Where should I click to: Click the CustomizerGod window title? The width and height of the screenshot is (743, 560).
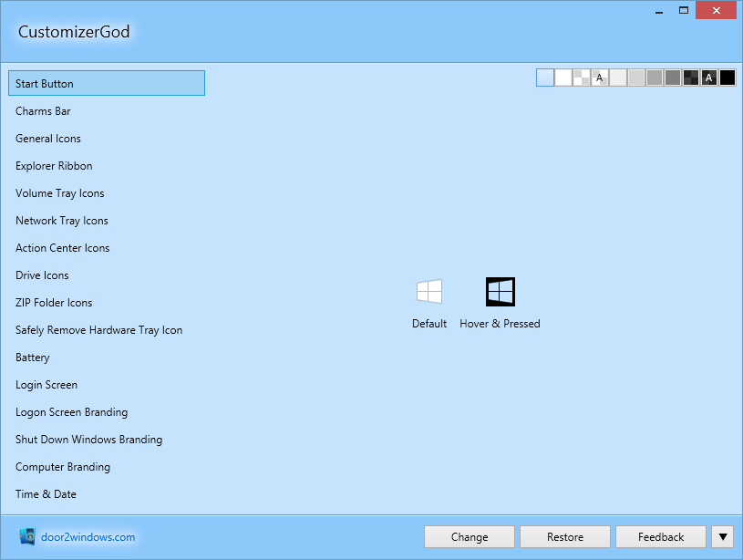point(74,32)
